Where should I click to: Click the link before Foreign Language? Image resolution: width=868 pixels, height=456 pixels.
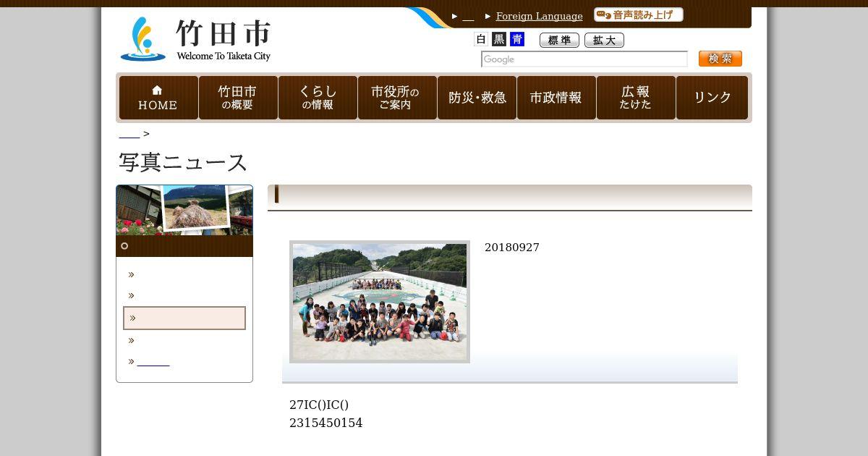click(468, 16)
